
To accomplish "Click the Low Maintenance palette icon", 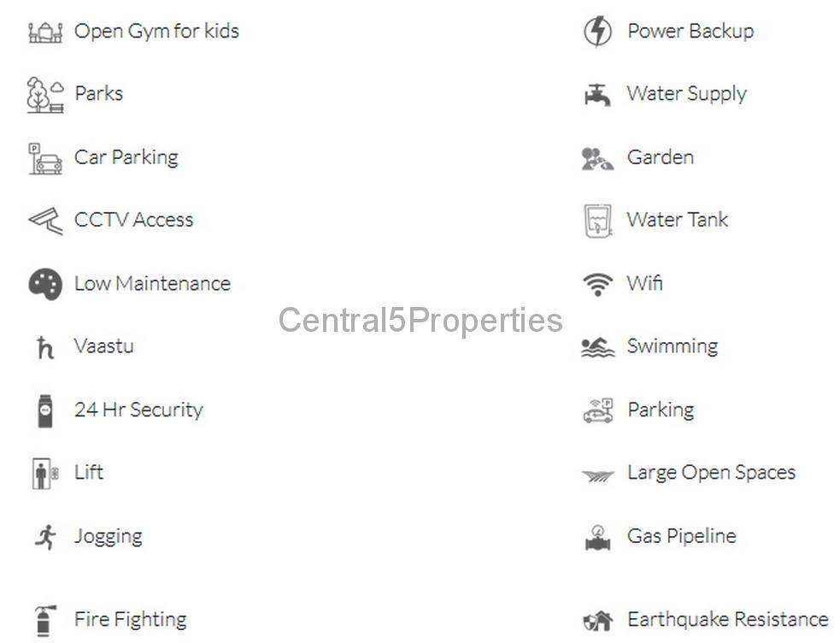I will point(45,284).
